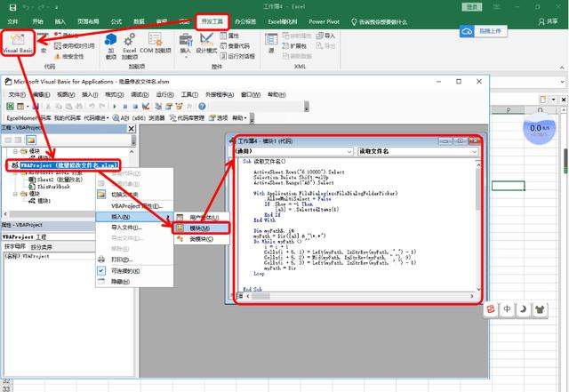Viewport: 569px width, 392px height.
Task: Open VBA editor 窗口(W) menu
Action: (251, 94)
